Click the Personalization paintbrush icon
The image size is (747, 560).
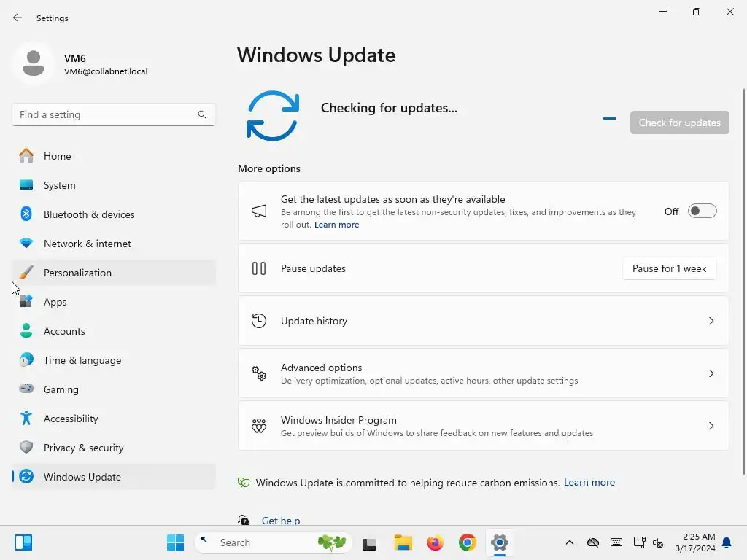tap(26, 273)
